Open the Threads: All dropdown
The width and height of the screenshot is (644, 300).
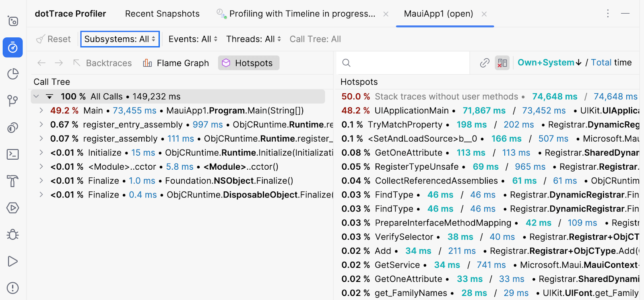253,39
